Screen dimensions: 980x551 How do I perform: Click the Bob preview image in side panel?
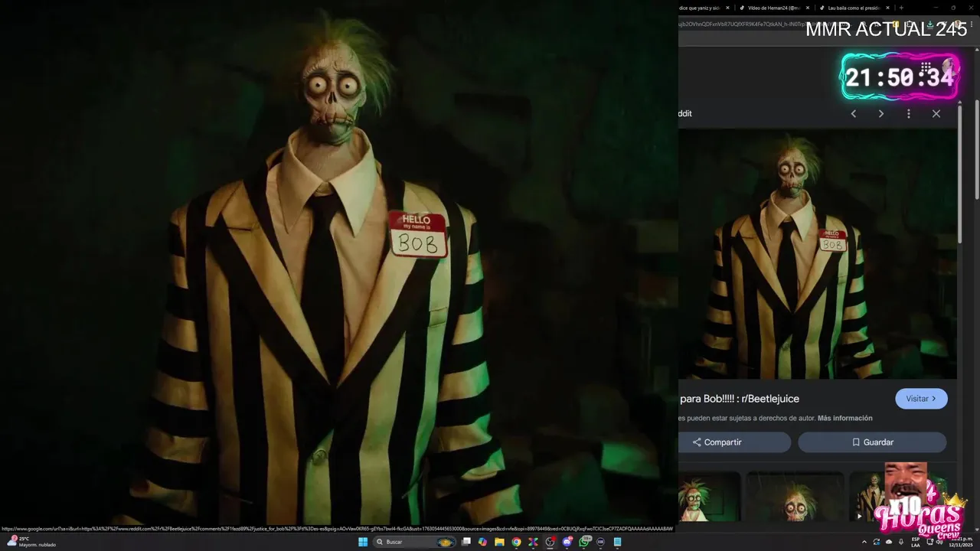pyautogui.click(x=817, y=253)
